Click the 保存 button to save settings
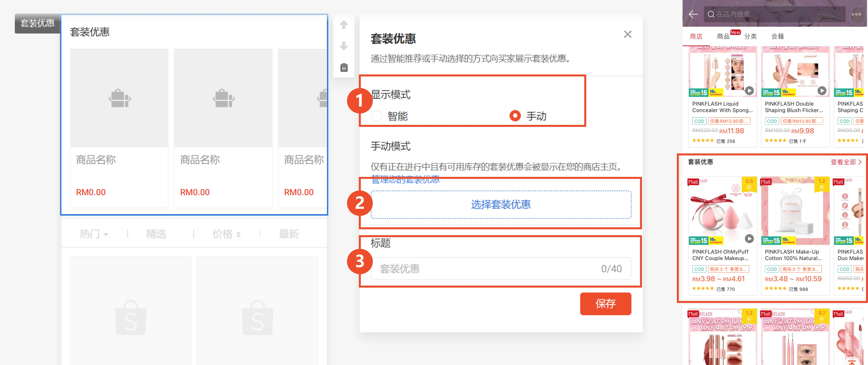Screen dimensions: 868x365 pyautogui.click(x=606, y=303)
